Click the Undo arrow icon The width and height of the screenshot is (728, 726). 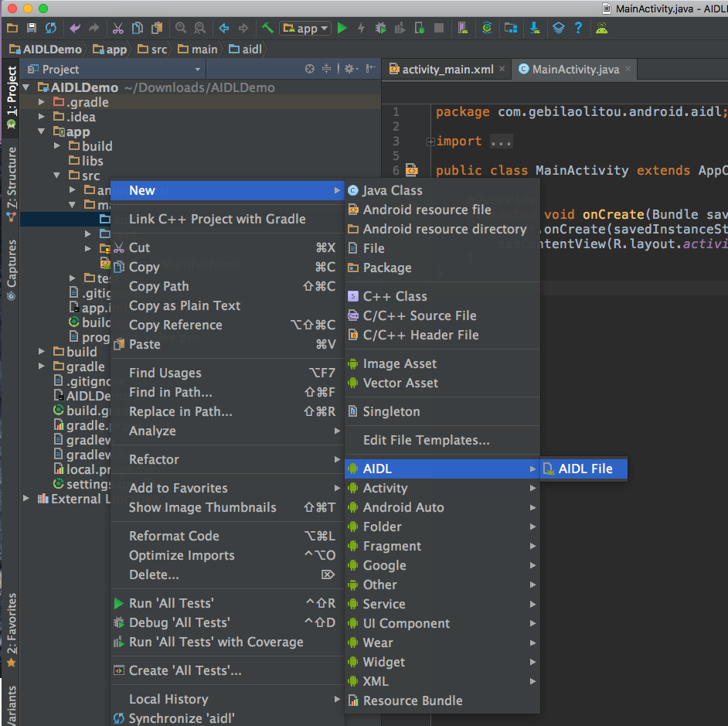(x=75, y=29)
